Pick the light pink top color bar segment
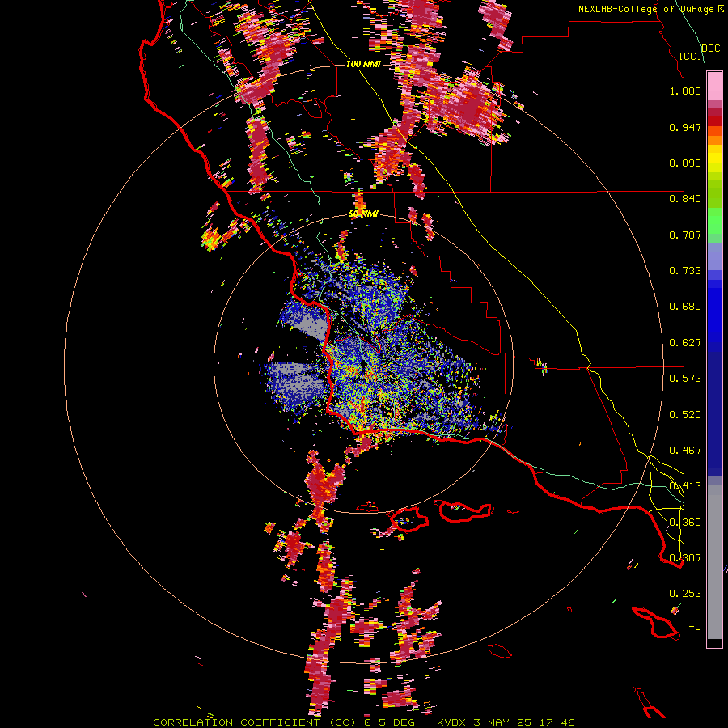 point(714,86)
